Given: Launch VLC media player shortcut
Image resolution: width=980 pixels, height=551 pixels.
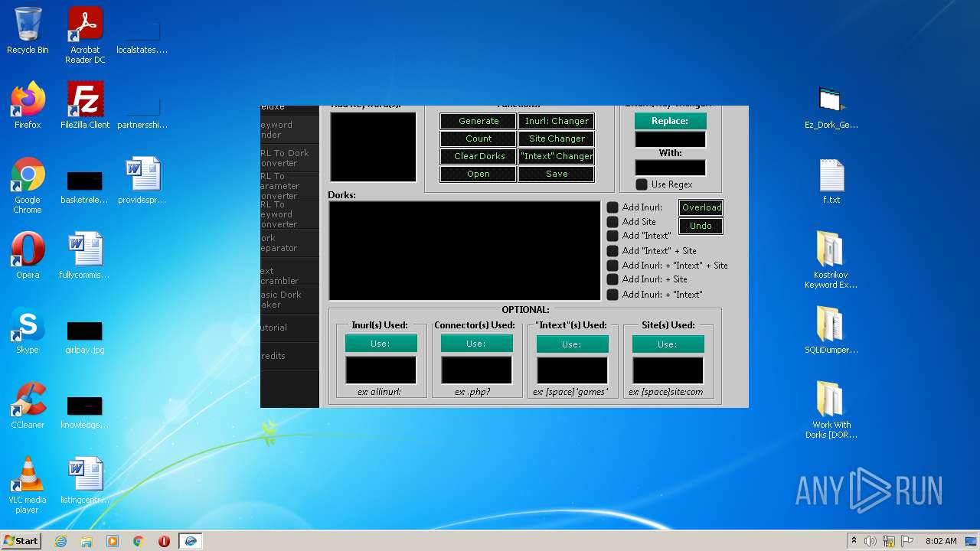Looking at the screenshot, I should point(28,486).
